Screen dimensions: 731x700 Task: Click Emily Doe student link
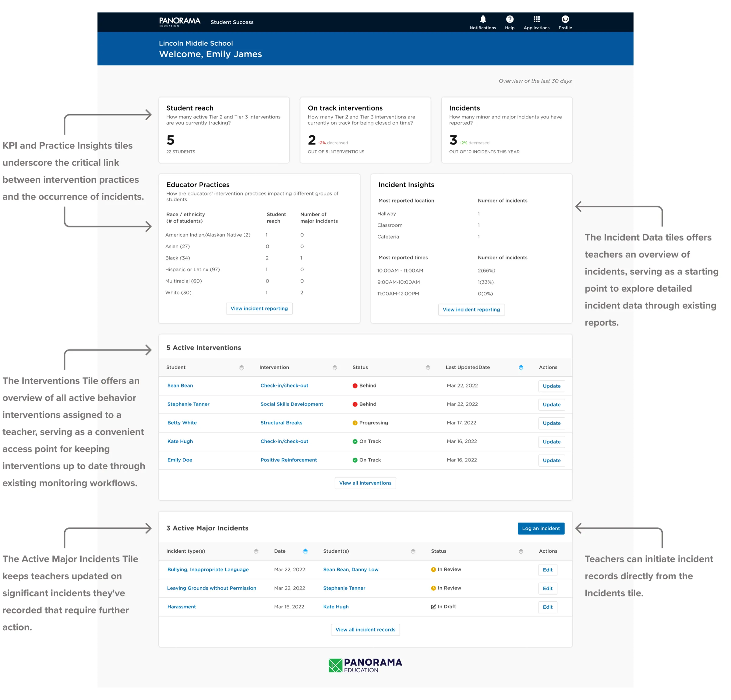pos(180,460)
